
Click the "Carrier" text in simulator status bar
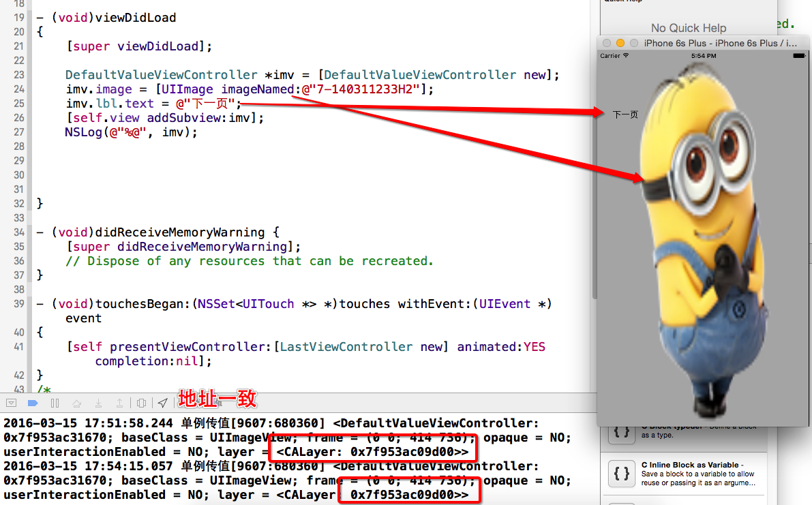[x=610, y=55]
